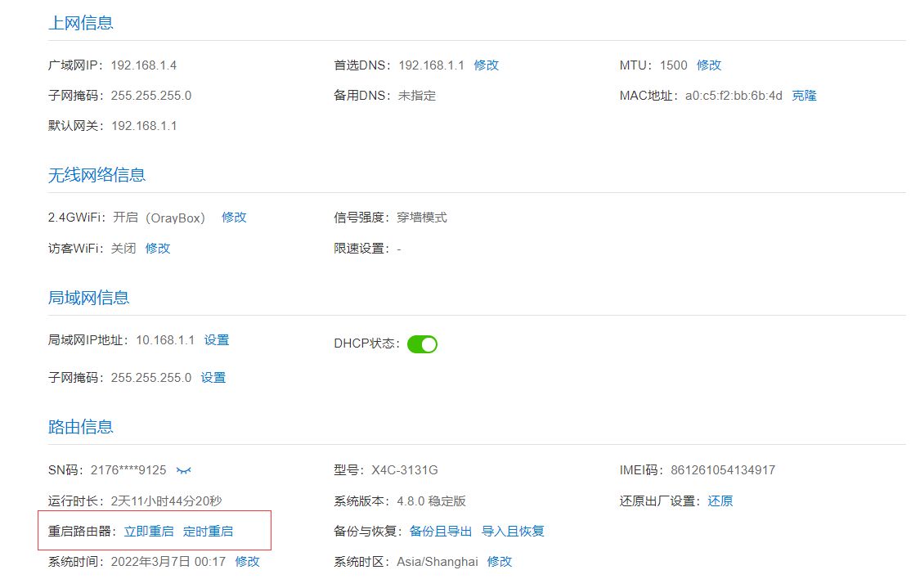Click 修改 next to 首选DNS
Viewport: 920px width, 588px height.
tap(486, 65)
